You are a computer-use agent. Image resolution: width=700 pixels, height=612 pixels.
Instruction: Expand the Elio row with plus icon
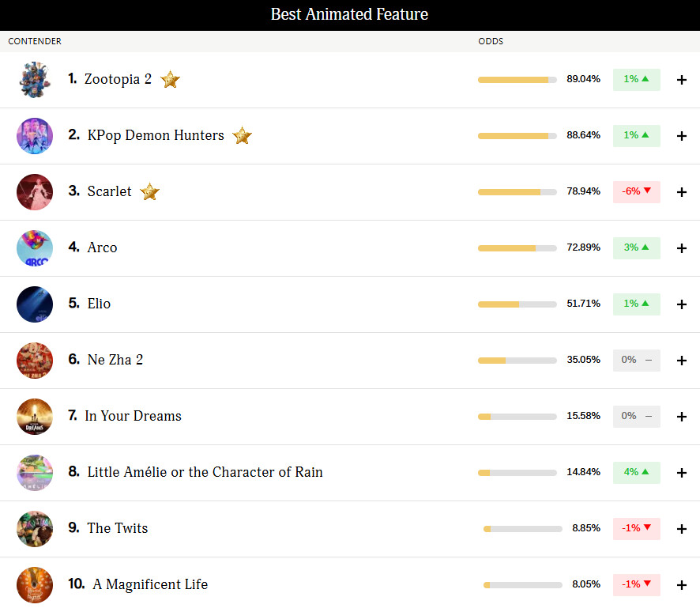[682, 304]
